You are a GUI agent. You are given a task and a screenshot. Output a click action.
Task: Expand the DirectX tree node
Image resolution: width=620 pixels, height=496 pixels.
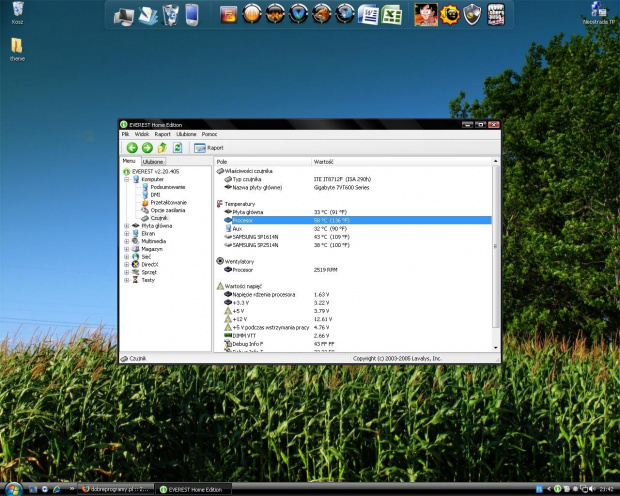pos(127,264)
